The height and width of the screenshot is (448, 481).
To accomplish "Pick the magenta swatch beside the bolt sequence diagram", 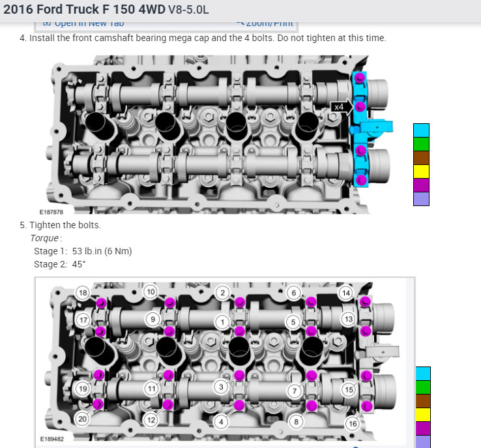I will [x=423, y=428].
